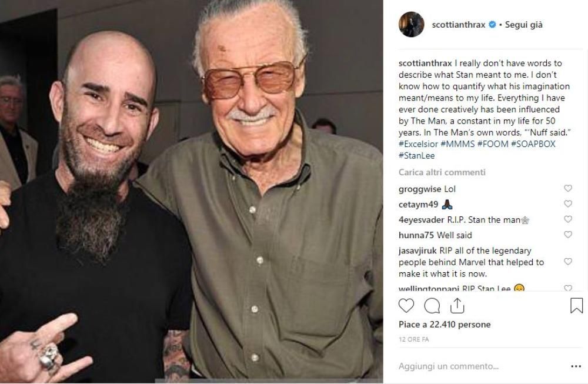Click the "Segui già" following button
Screen dimensions: 588x384
pyautogui.click(x=524, y=25)
